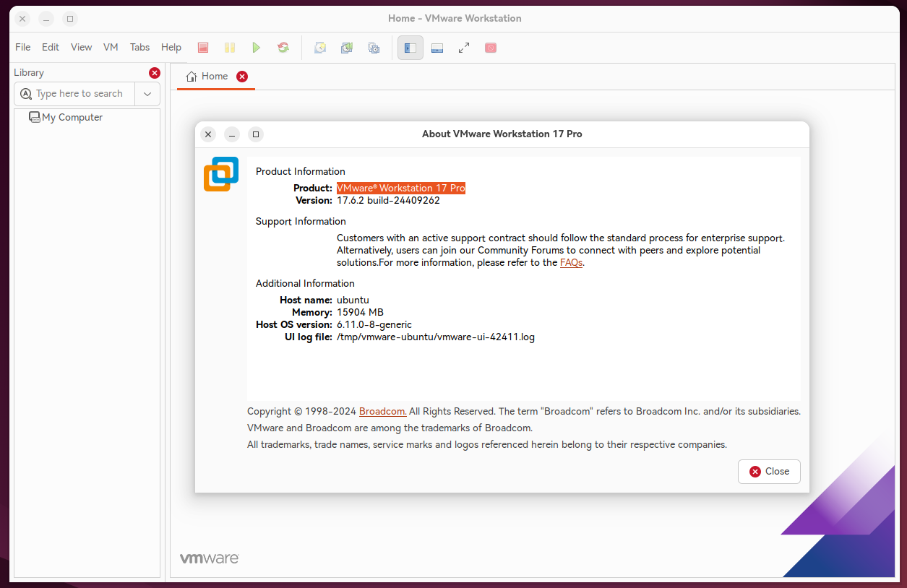This screenshot has width=907, height=588.
Task: Click the magnifier icon in the Library search
Action: (27, 94)
